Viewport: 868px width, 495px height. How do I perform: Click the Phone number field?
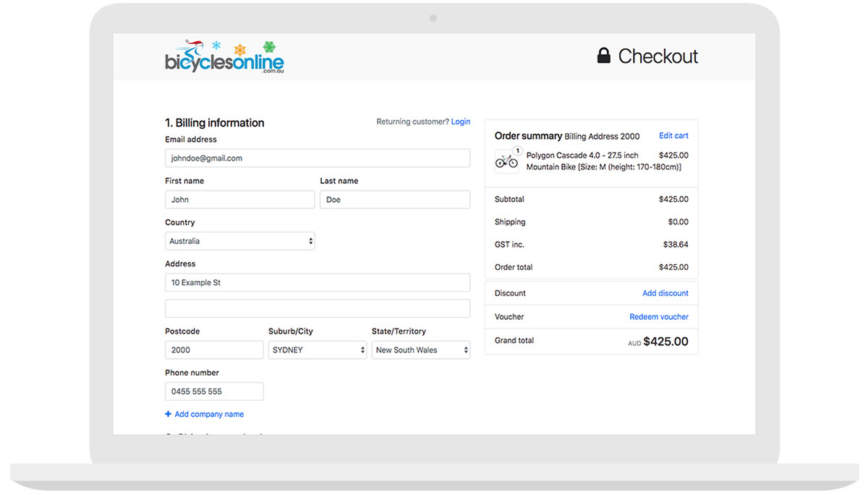pos(214,392)
